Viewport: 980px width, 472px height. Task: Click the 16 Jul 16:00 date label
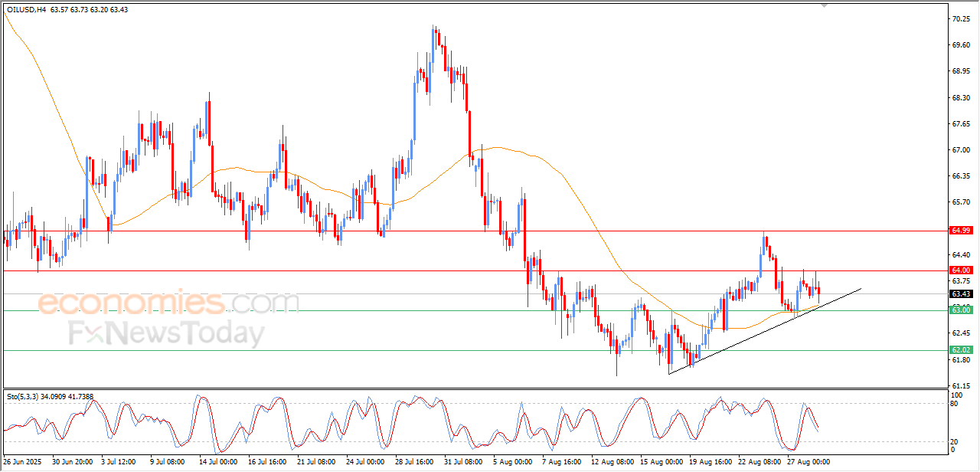click(266, 462)
